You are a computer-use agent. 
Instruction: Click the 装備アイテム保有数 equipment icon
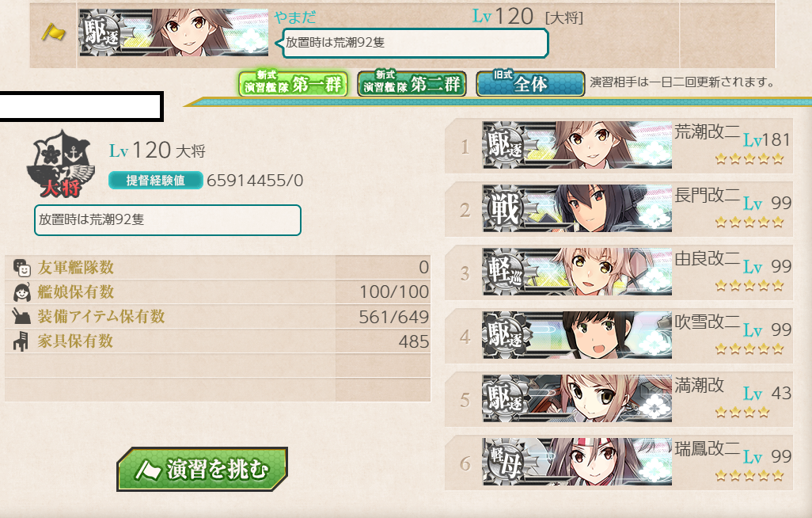pos(21,316)
